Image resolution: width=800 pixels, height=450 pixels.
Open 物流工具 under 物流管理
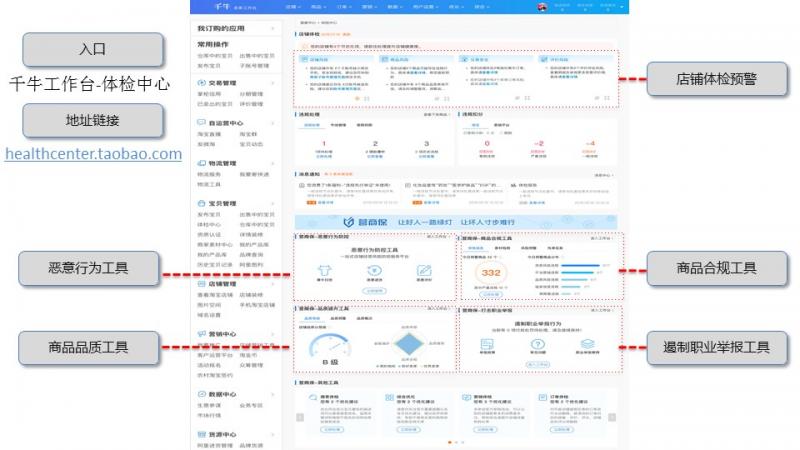point(209,184)
